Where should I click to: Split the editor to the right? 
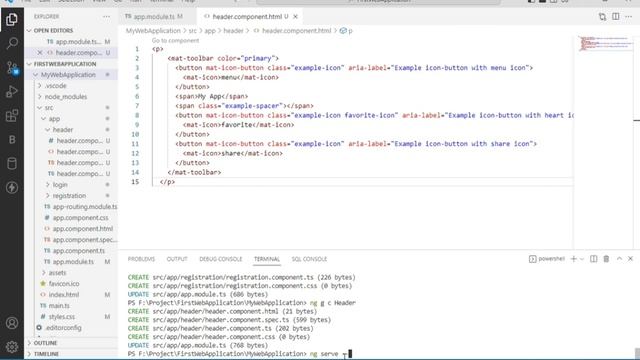[616, 17]
